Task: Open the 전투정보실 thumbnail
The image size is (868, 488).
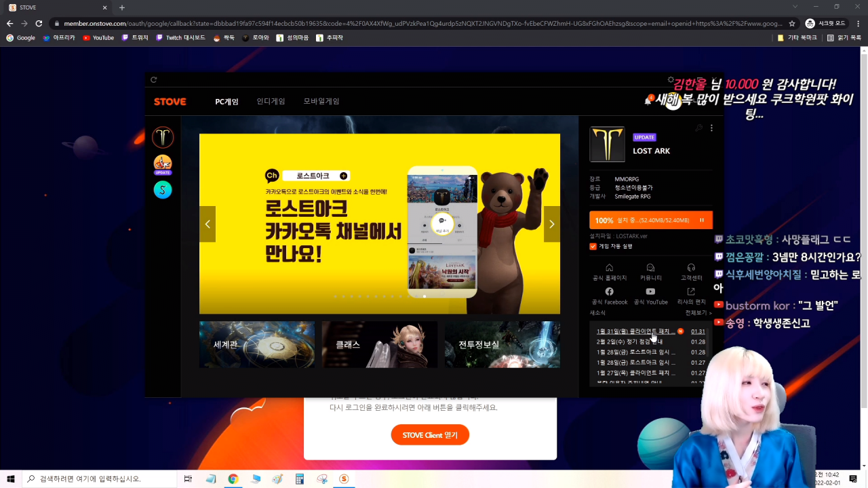Action: click(x=502, y=344)
